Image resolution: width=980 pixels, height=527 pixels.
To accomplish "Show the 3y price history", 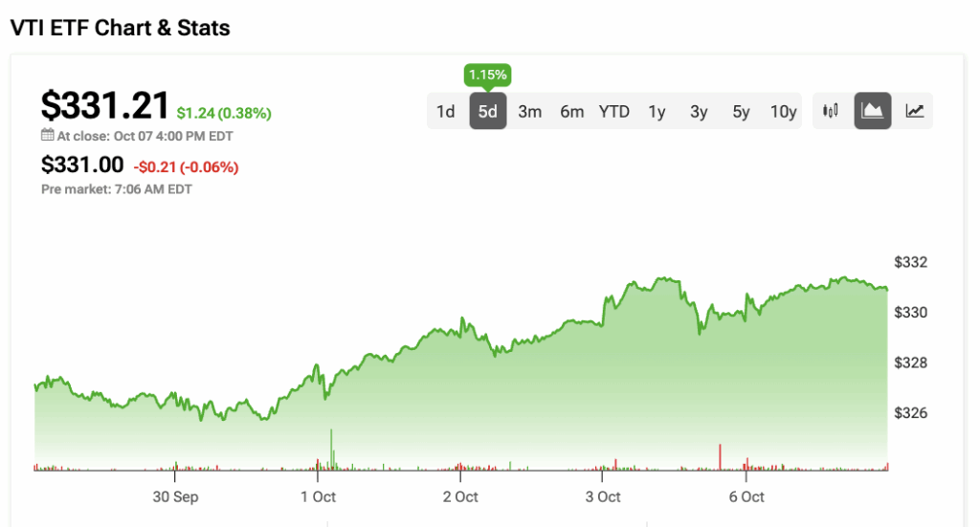I will [699, 112].
